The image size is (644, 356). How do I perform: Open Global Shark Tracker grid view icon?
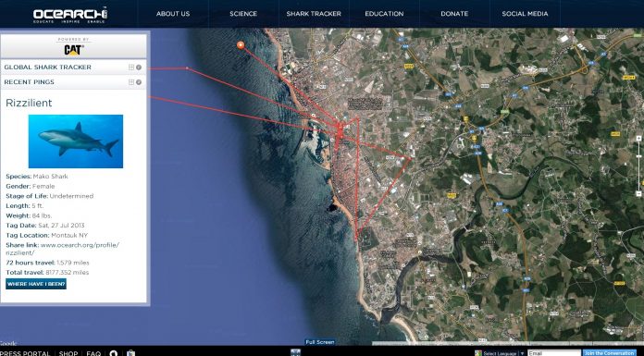click(131, 68)
